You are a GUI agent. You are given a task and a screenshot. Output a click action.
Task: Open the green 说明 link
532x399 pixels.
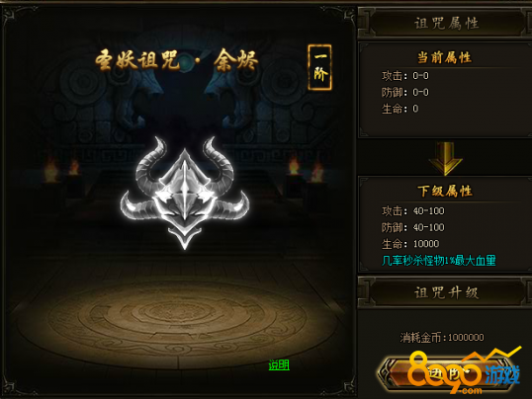279,364
